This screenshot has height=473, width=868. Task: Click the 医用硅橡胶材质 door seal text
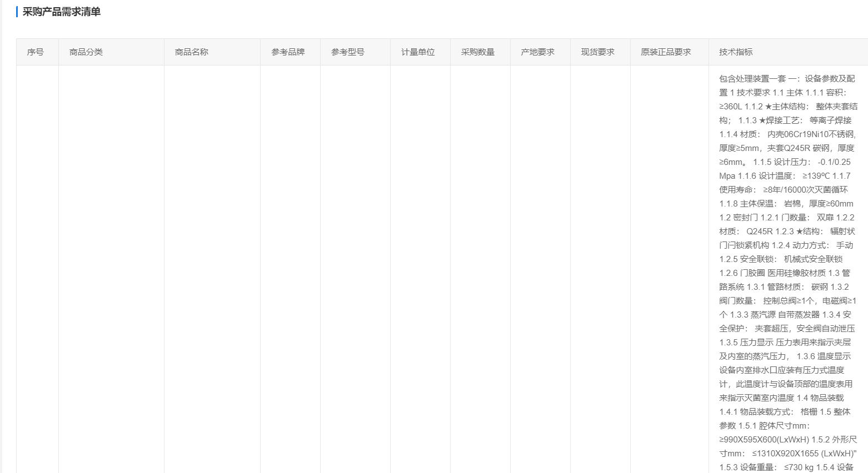click(x=796, y=273)
